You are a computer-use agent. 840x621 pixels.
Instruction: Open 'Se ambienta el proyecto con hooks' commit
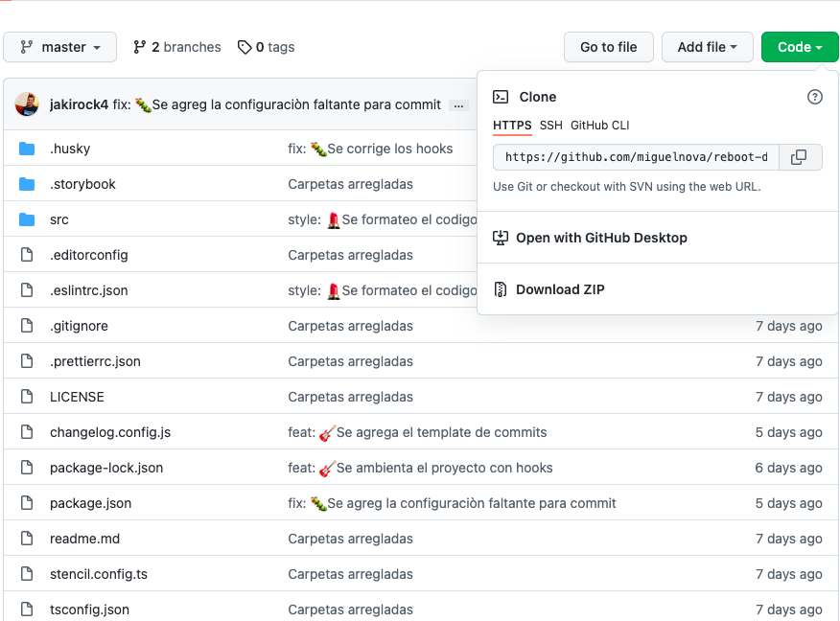click(x=420, y=468)
